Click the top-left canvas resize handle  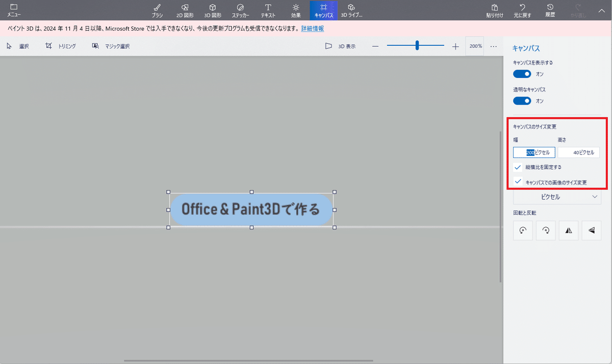pyautogui.click(x=168, y=192)
